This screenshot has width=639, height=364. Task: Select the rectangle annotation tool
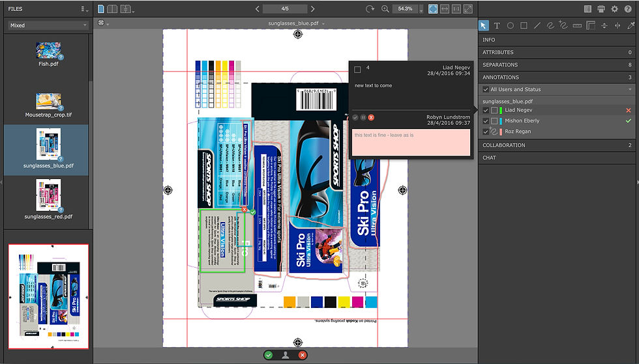(524, 25)
